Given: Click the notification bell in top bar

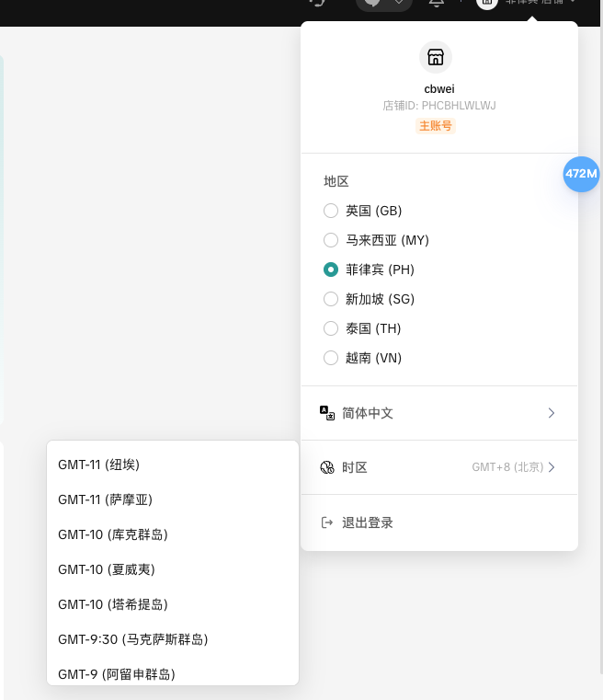Looking at the screenshot, I should point(437,4).
